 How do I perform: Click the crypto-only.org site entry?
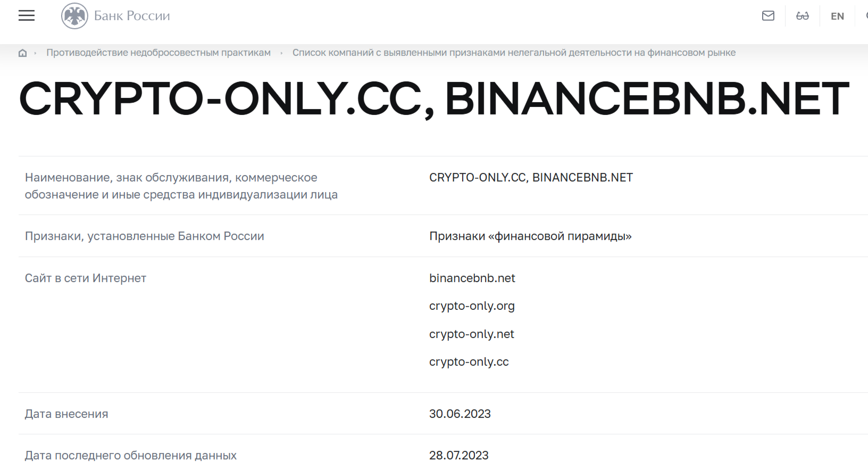coord(472,306)
